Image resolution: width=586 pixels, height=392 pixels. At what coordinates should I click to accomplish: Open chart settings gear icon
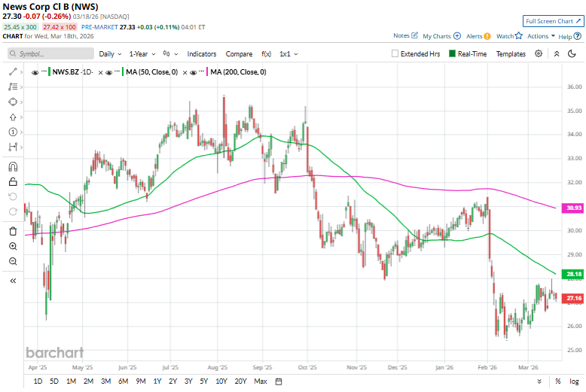tap(539, 54)
